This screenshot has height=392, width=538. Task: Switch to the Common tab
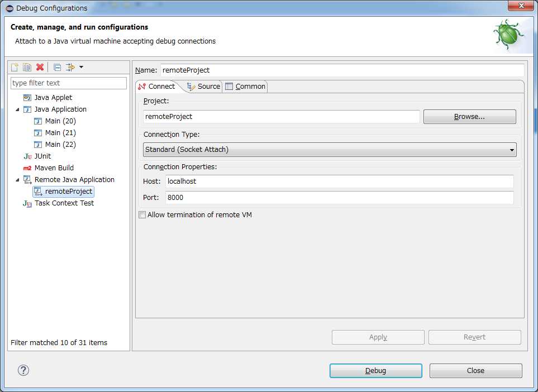tap(245, 87)
